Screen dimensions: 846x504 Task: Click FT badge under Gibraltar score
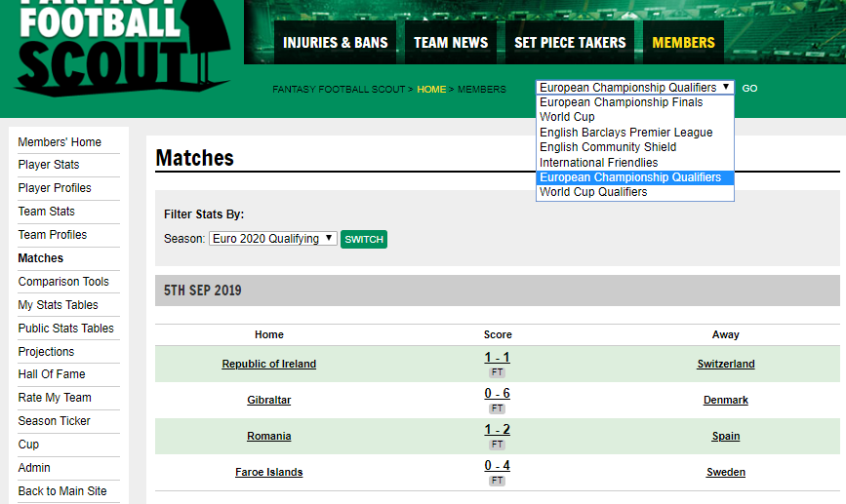[497, 408]
